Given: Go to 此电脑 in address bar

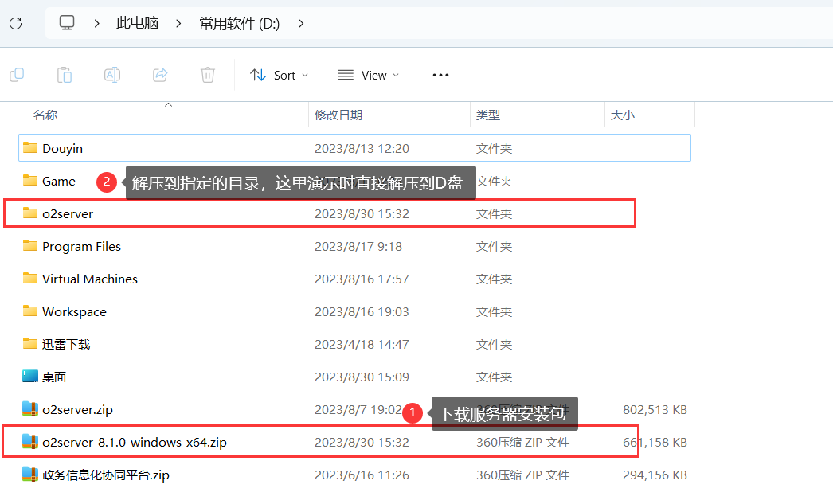Looking at the screenshot, I should point(138,23).
